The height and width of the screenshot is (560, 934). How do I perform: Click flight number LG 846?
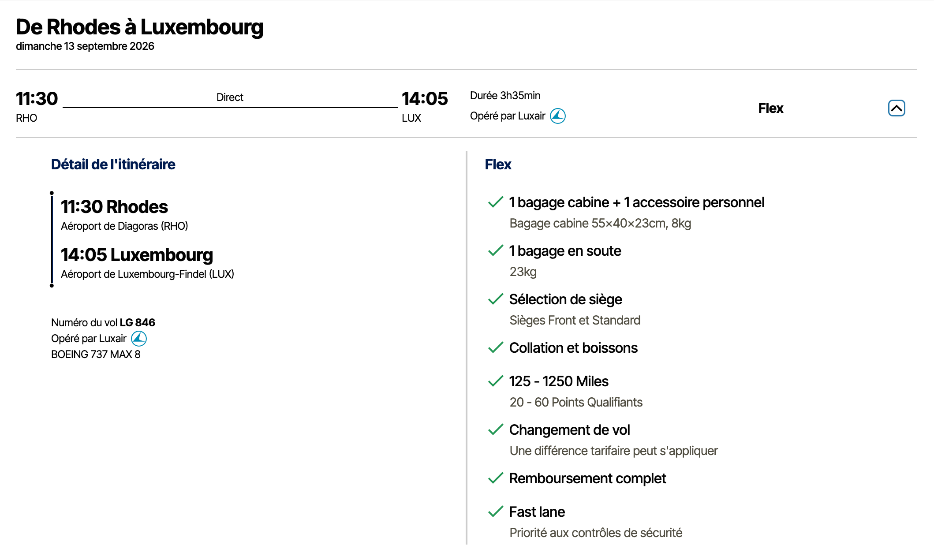[137, 322]
